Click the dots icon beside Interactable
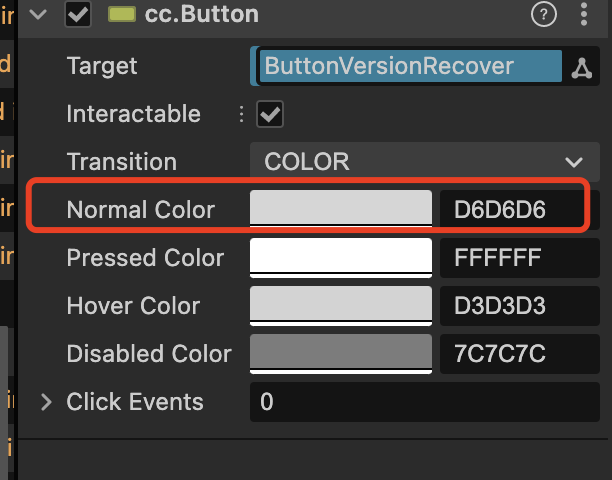612x480 pixels. [x=241, y=115]
